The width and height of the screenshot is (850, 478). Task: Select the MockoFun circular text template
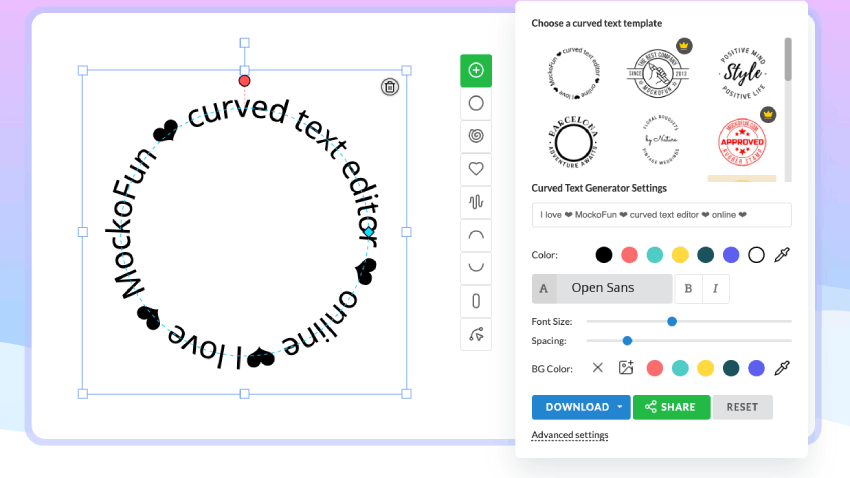[x=574, y=73]
